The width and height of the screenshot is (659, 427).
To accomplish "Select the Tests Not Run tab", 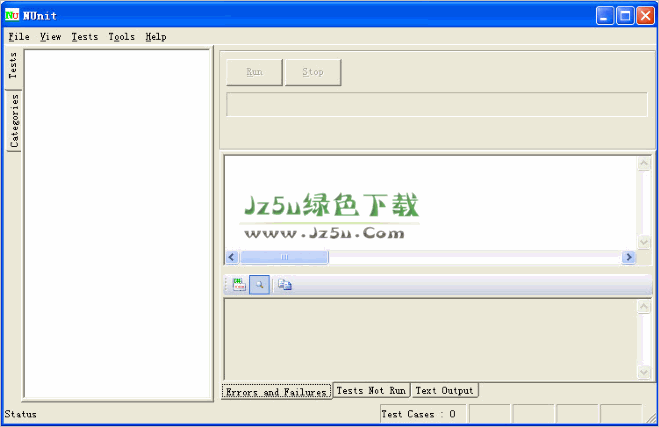I will click(371, 390).
